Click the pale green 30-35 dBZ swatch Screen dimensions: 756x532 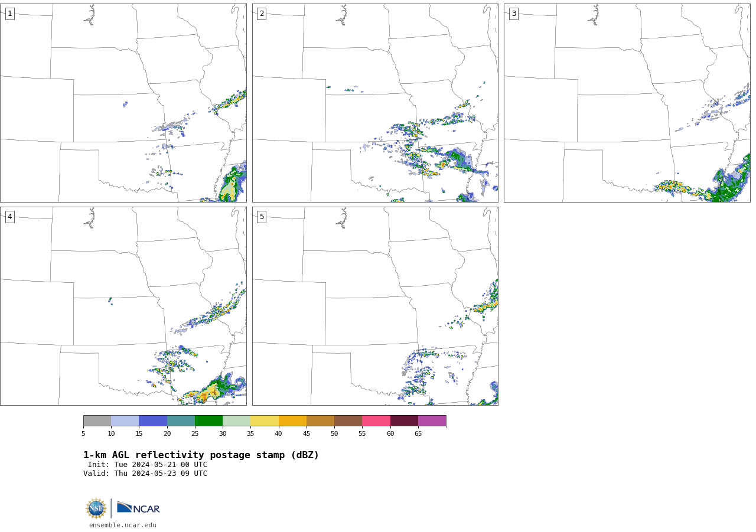pos(236,420)
